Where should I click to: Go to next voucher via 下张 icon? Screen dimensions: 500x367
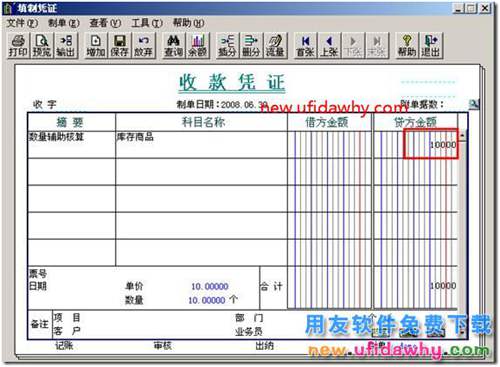353,46
